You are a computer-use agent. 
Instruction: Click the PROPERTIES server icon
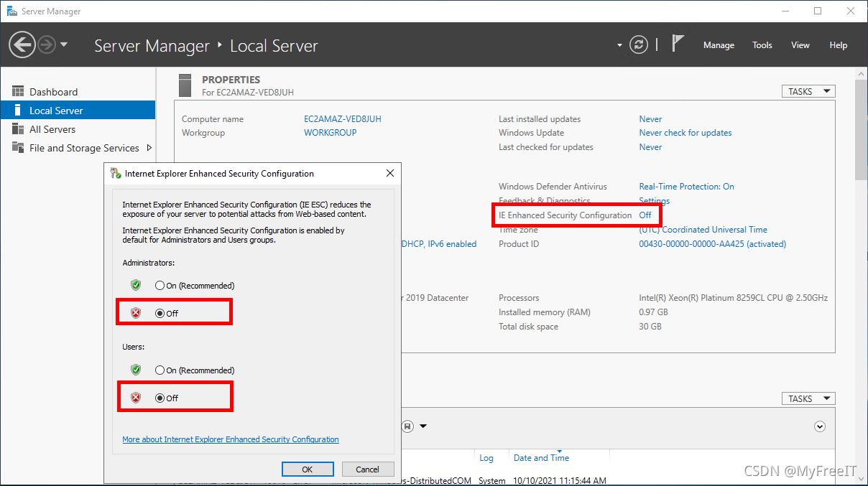click(185, 85)
